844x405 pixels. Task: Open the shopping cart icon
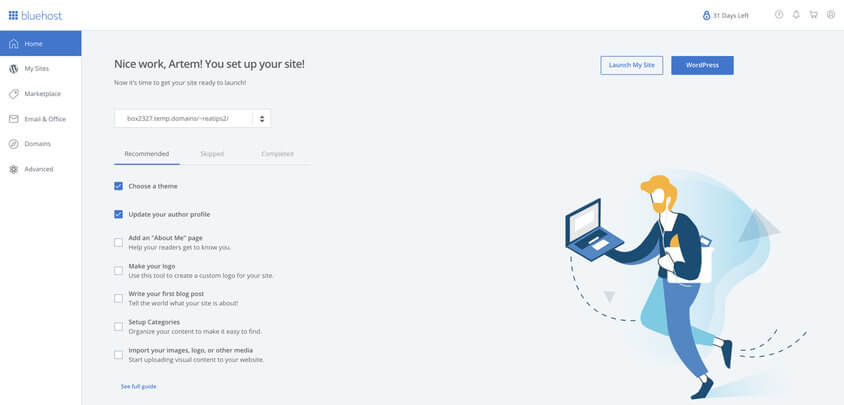[813, 15]
